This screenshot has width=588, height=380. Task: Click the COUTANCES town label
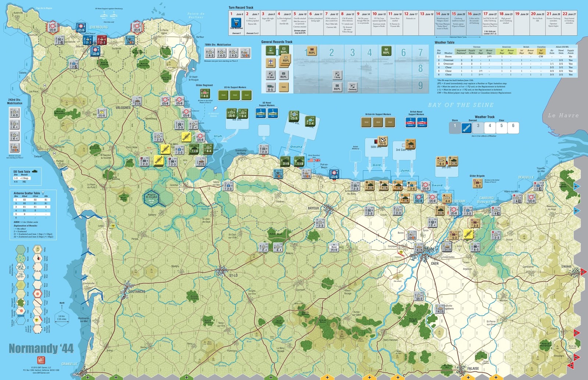coord(137,292)
